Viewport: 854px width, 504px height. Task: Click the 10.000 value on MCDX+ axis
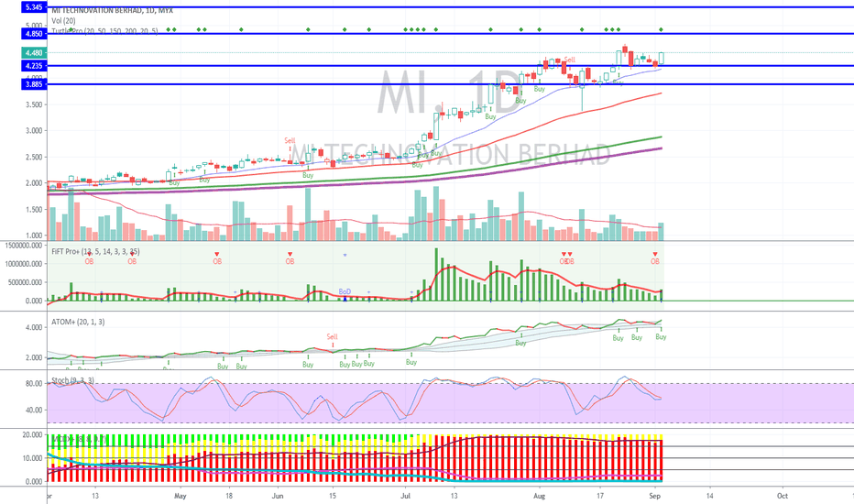[32, 458]
